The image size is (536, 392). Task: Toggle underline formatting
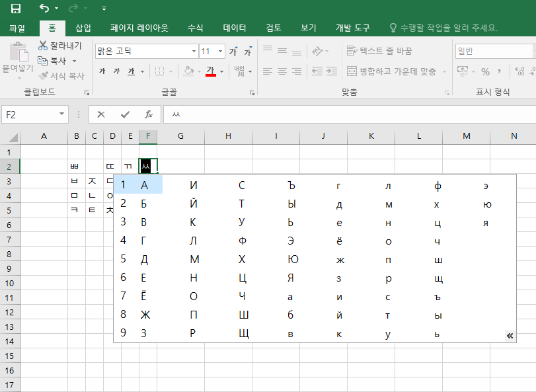132,71
